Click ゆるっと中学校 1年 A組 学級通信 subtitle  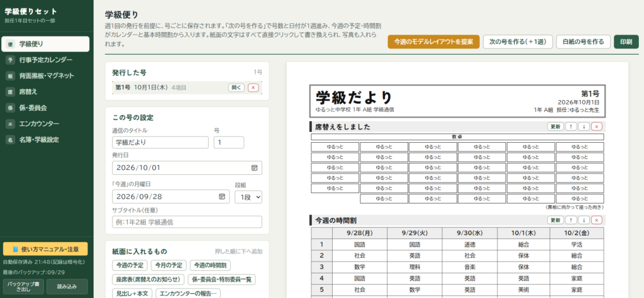(355, 109)
